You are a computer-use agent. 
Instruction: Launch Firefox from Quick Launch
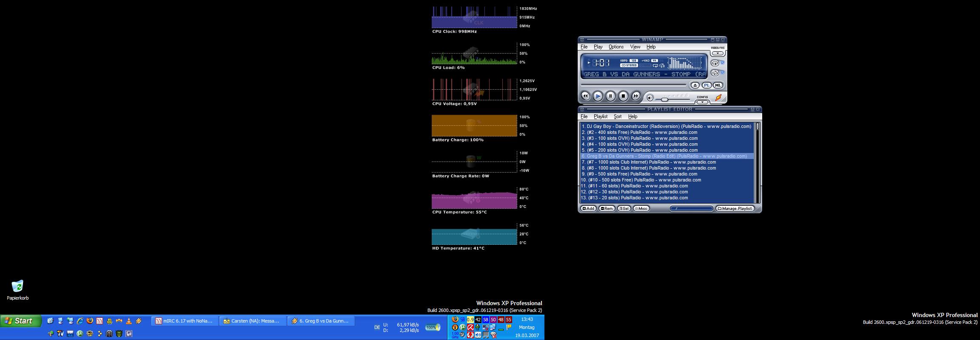[x=90, y=321]
